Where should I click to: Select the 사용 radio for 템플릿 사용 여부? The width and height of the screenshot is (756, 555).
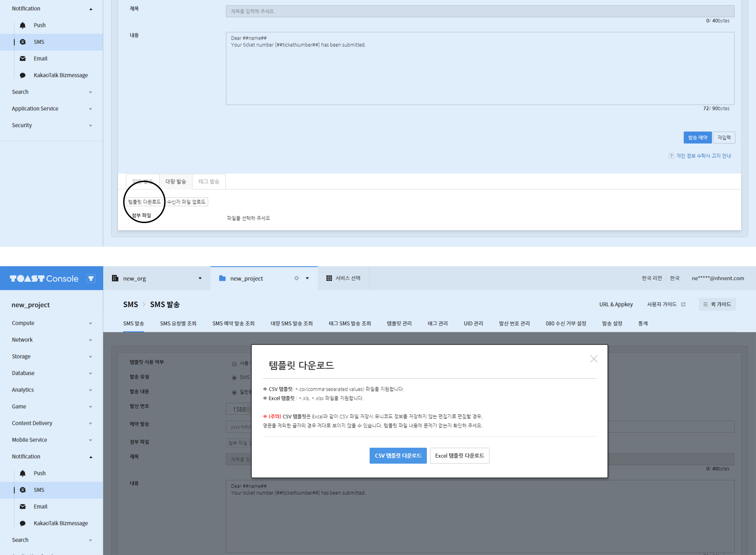[234, 364]
